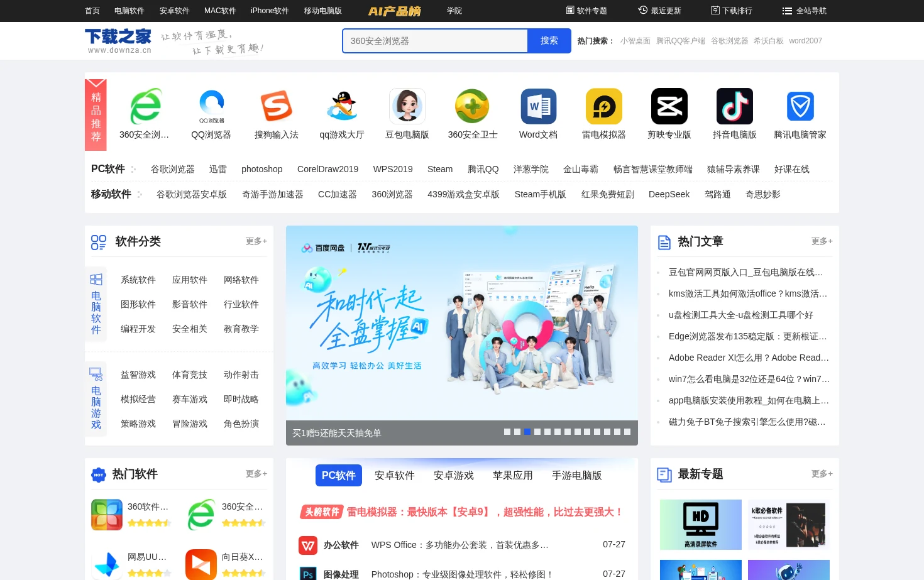The image size is (924, 580).
Task: Click the 好课在线 link in PC软件 row
Action: [792, 169]
